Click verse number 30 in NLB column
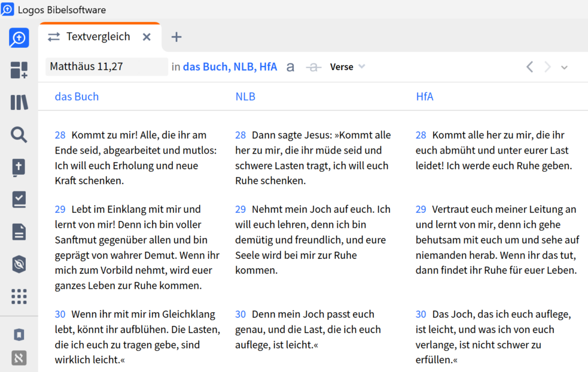 pos(241,314)
